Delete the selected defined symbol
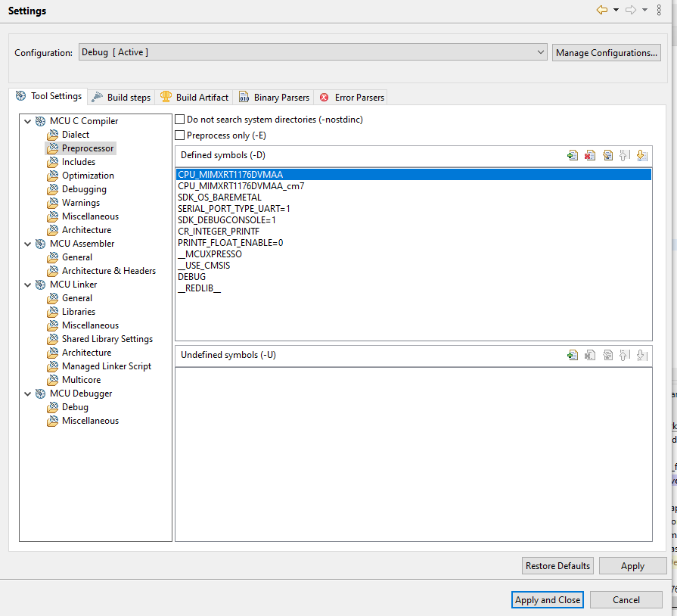 (590, 155)
